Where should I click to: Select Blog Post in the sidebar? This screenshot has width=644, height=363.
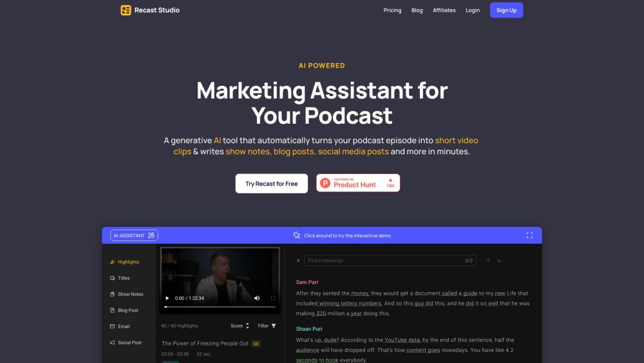128,311
